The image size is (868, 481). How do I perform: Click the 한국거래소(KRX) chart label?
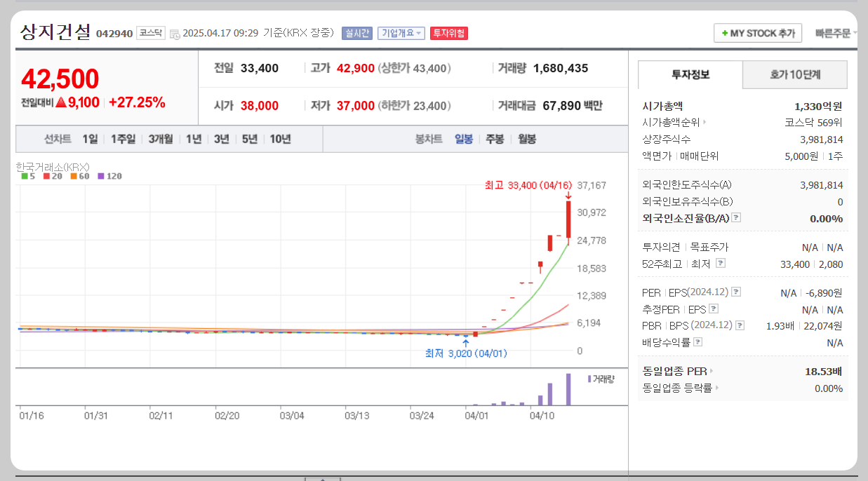tap(53, 166)
